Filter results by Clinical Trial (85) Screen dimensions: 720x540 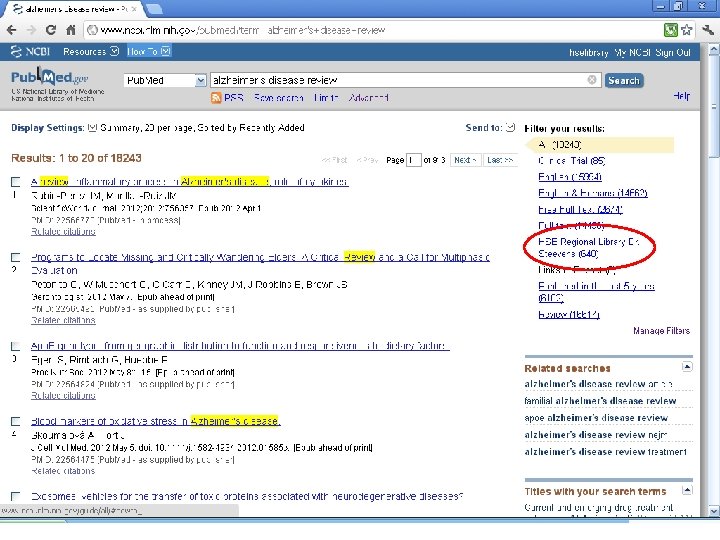click(572, 161)
